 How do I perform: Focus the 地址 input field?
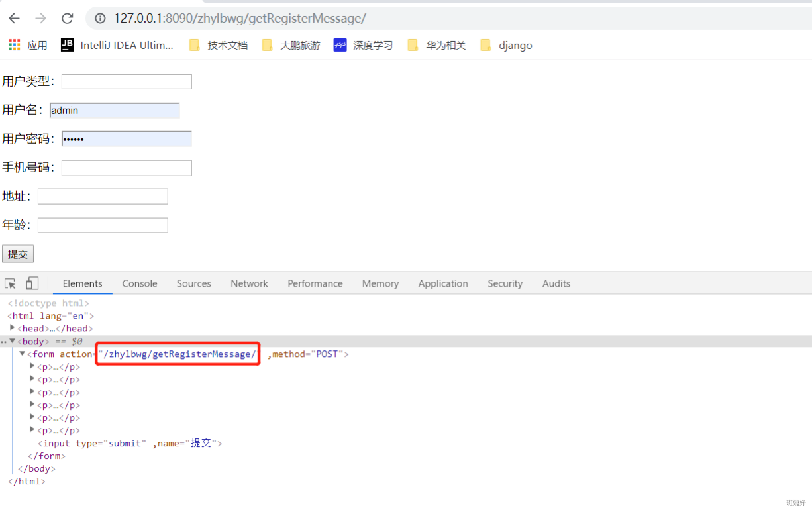point(103,197)
